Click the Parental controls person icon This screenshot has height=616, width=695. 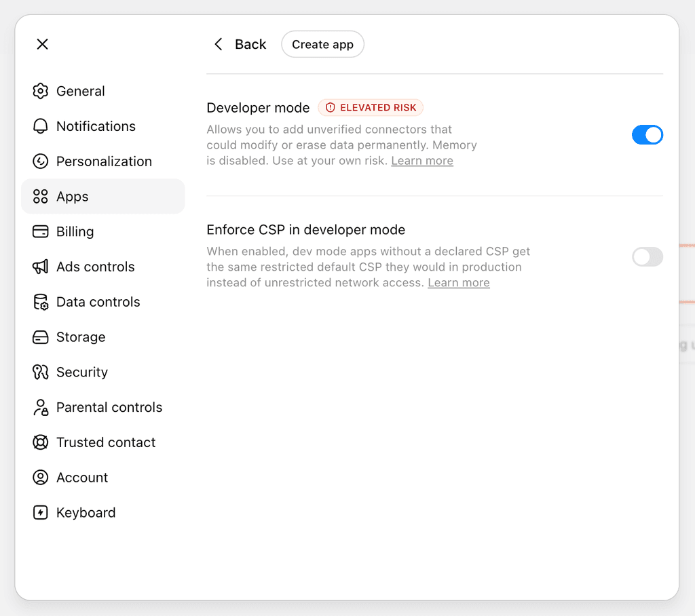point(40,407)
